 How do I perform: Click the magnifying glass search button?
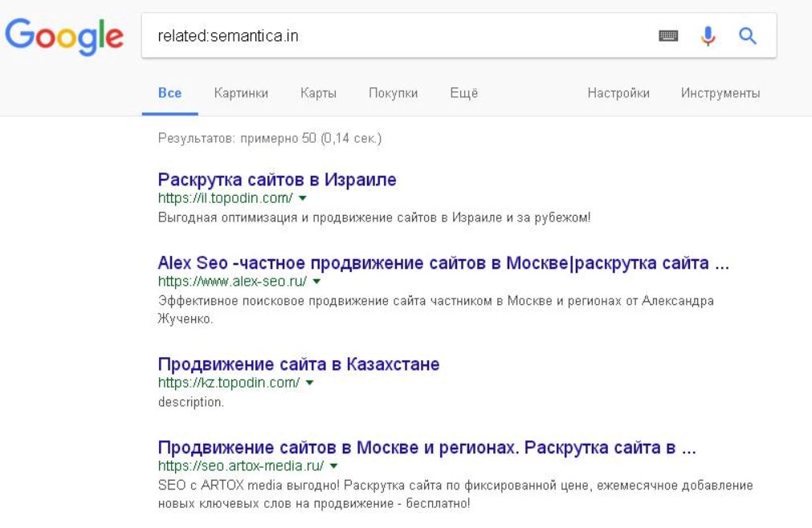tap(748, 36)
